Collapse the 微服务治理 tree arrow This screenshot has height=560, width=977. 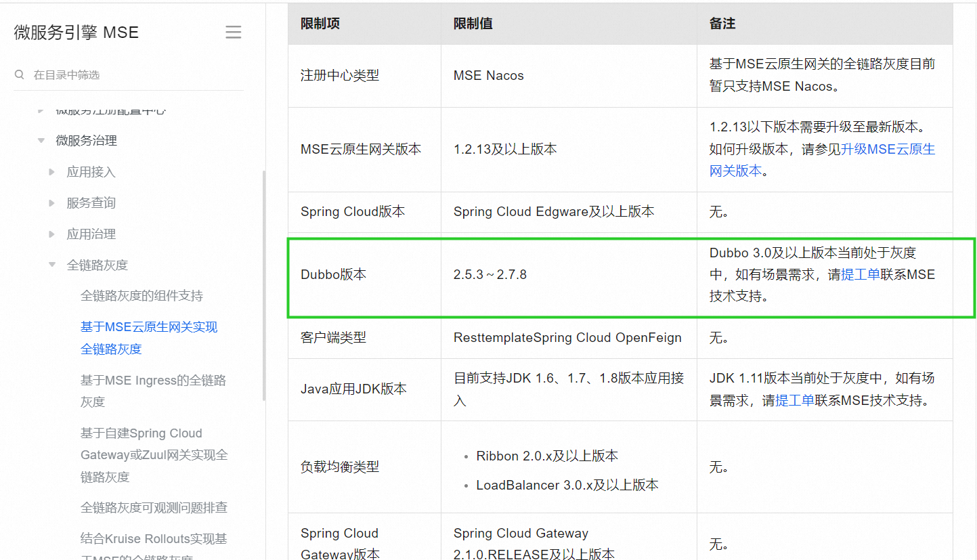[x=41, y=141]
